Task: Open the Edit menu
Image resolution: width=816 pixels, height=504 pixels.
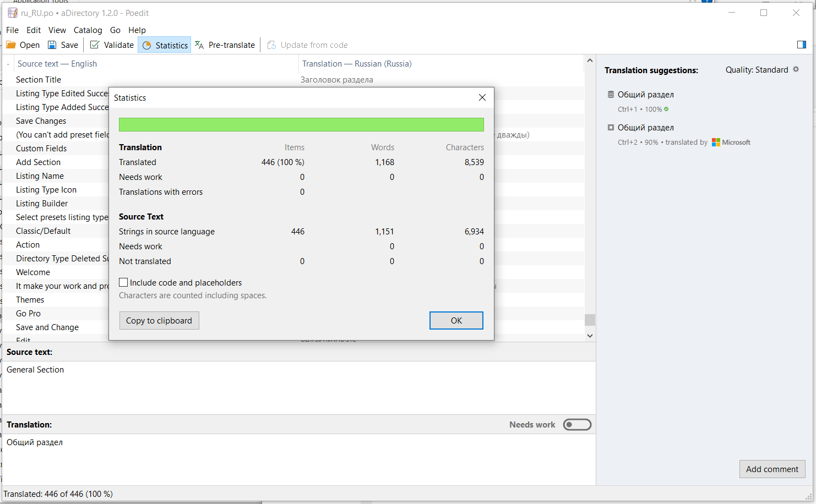Action: (34, 30)
